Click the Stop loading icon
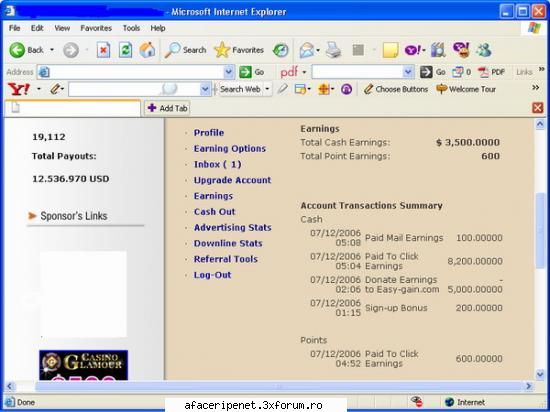This screenshot has width=550, height=412. point(103,50)
